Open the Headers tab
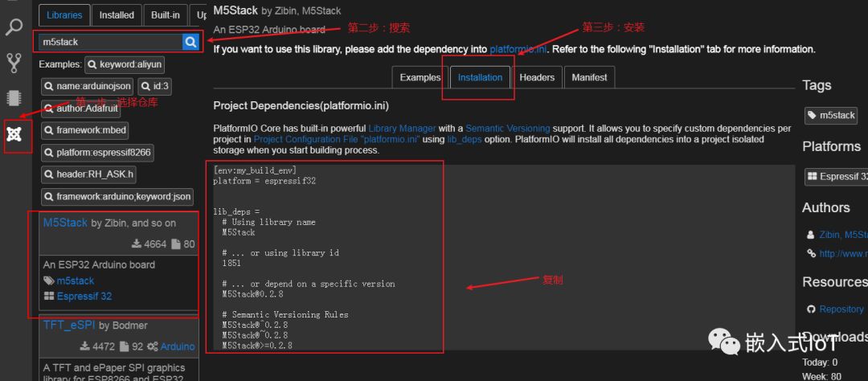Screen dimensions: 868x381 pyautogui.click(x=537, y=77)
